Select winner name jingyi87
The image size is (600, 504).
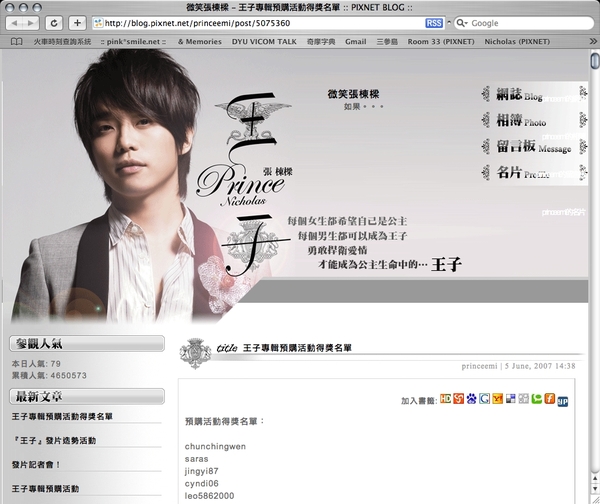[201, 471]
